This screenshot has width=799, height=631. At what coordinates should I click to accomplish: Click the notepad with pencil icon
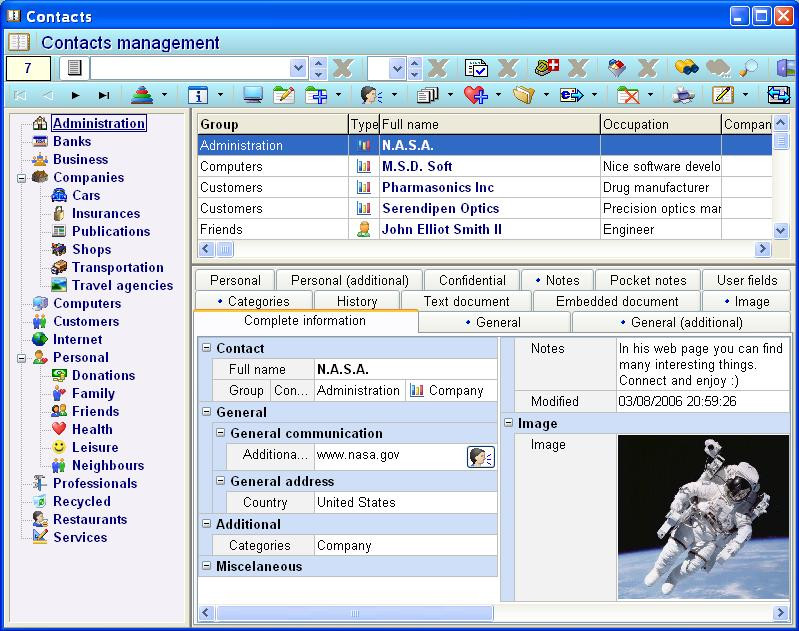(723, 95)
